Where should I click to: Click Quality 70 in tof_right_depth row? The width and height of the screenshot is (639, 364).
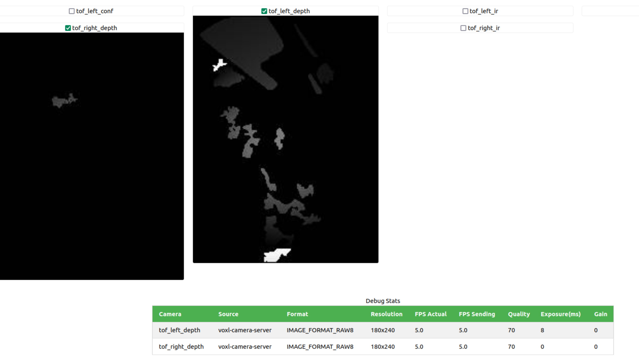tap(511, 346)
